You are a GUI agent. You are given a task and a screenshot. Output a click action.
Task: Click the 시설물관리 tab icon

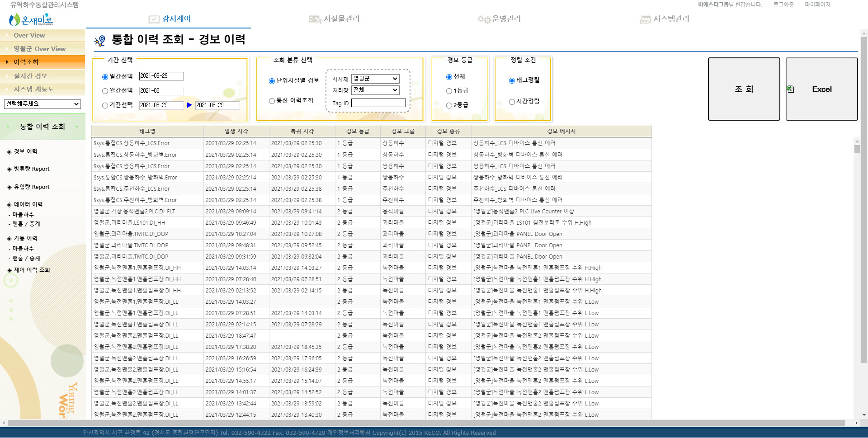pyautogui.click(x=315, y=19)
